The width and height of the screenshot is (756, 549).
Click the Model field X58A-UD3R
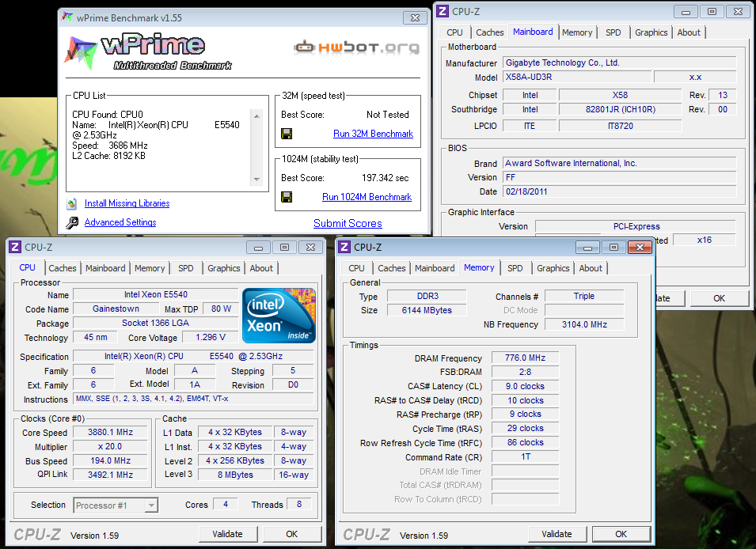point(578,77)
